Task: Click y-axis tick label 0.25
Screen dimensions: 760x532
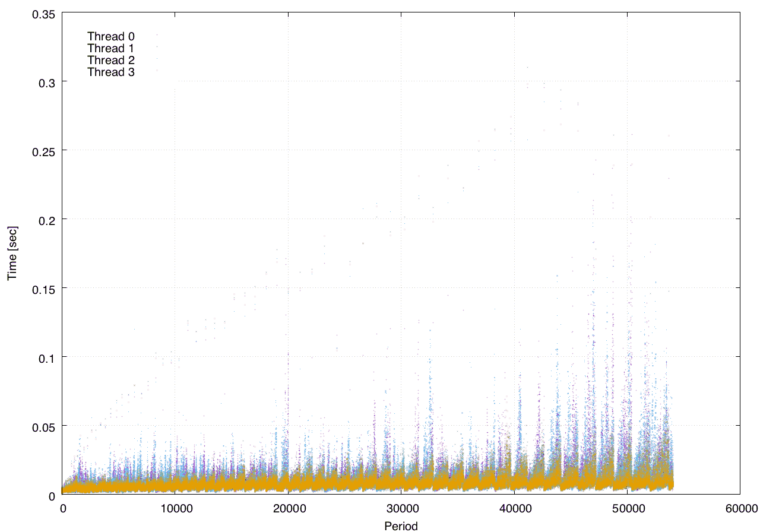Action: 42,151
